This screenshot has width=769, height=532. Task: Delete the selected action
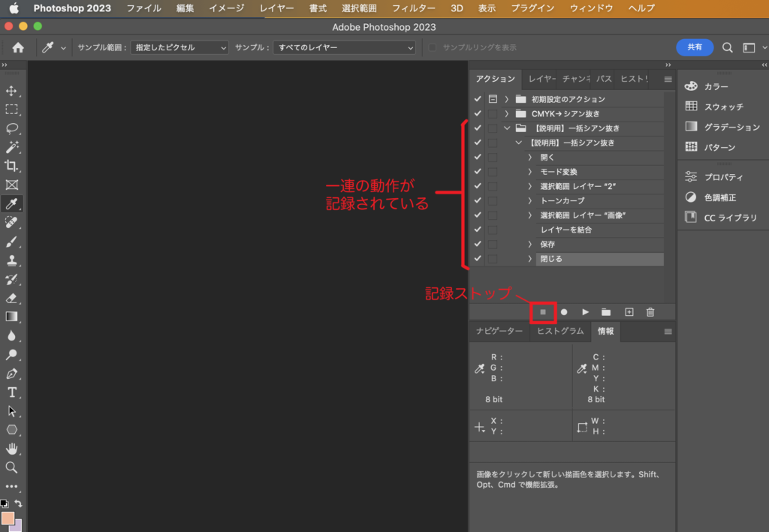tap(650, 312)
